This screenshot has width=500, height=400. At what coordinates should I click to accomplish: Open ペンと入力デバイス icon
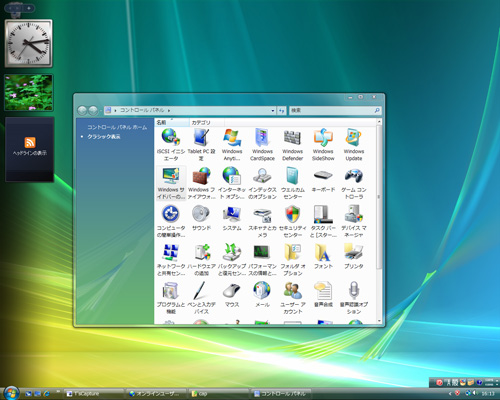(x=201, y=298)
